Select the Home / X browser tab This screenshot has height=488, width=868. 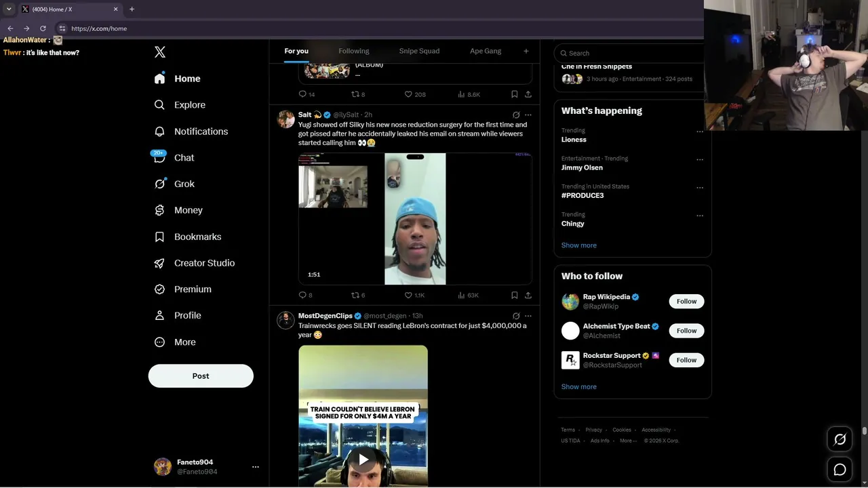tap(68, 9)
